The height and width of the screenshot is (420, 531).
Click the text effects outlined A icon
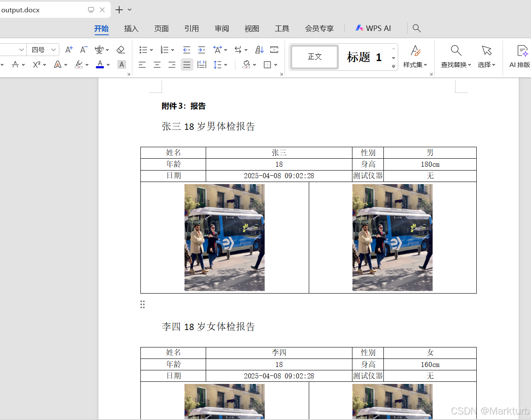(x=58, y=64)
